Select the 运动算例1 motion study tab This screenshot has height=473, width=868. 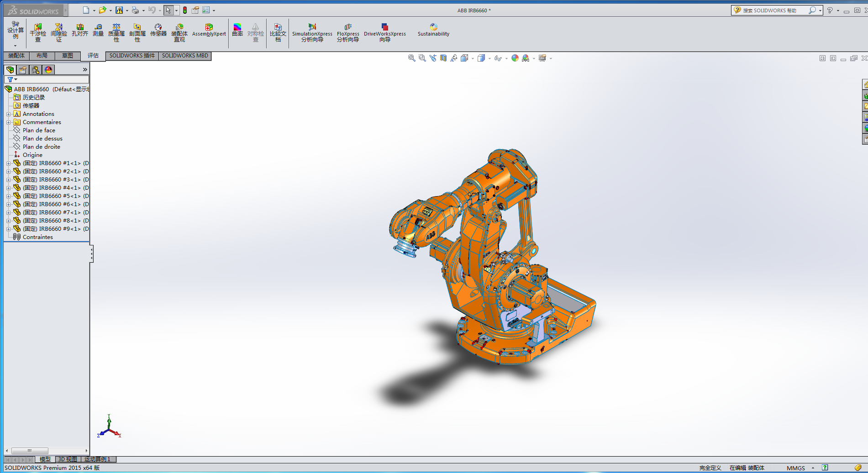coord(97,459)
